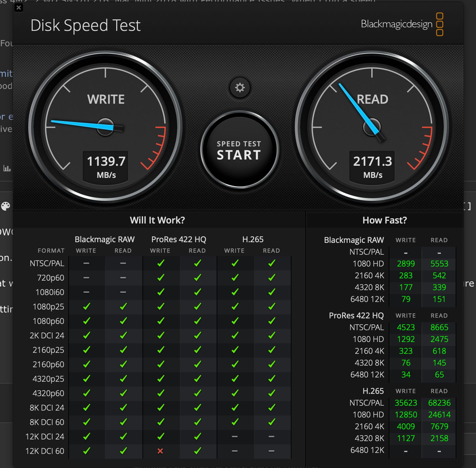Select the 1139.7 MB/s write readout
Viewport: 476px width, 468px height.
point(106,167)
